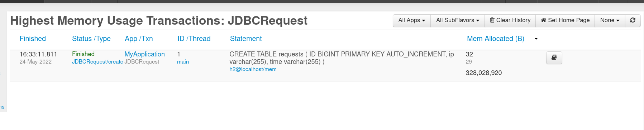The width and height of the screenshot is (644, 130).
Task: Sort by App /Txn column header
Action: pyautogui.click(x=139, y=39)
